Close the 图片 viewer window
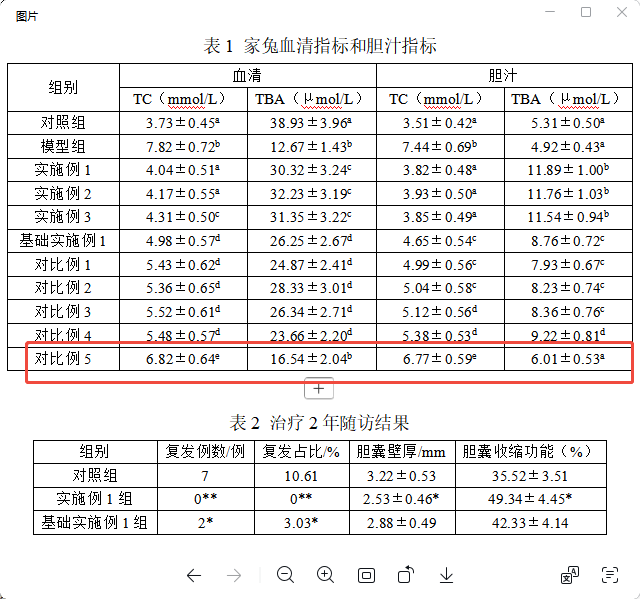This screenshot has width=640, height=599. 622,12
